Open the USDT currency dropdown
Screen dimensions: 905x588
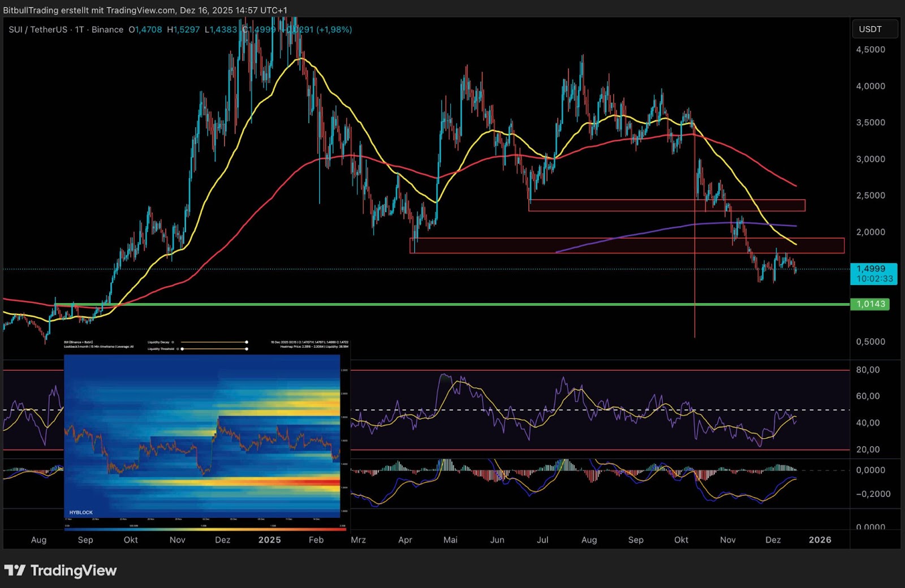874,29
